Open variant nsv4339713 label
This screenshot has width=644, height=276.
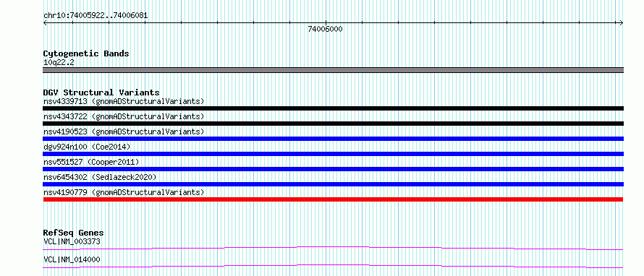click(124, 101)
